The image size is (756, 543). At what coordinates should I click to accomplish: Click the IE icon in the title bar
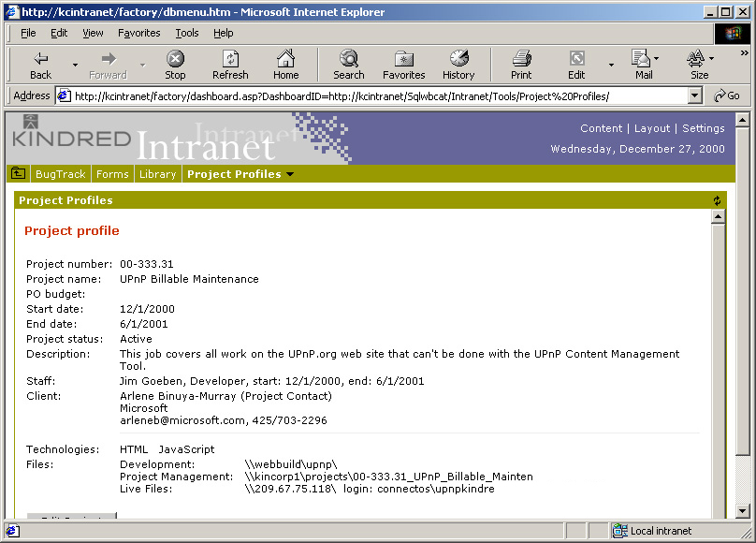pos(12,11)
